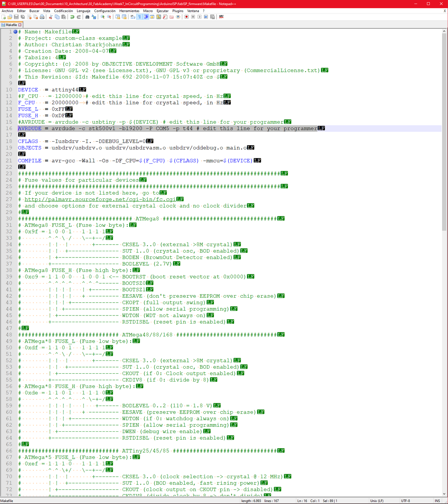Viewport: 448px width, 504px height.
Task: Close document using menu bar X button
Action: 445,11
